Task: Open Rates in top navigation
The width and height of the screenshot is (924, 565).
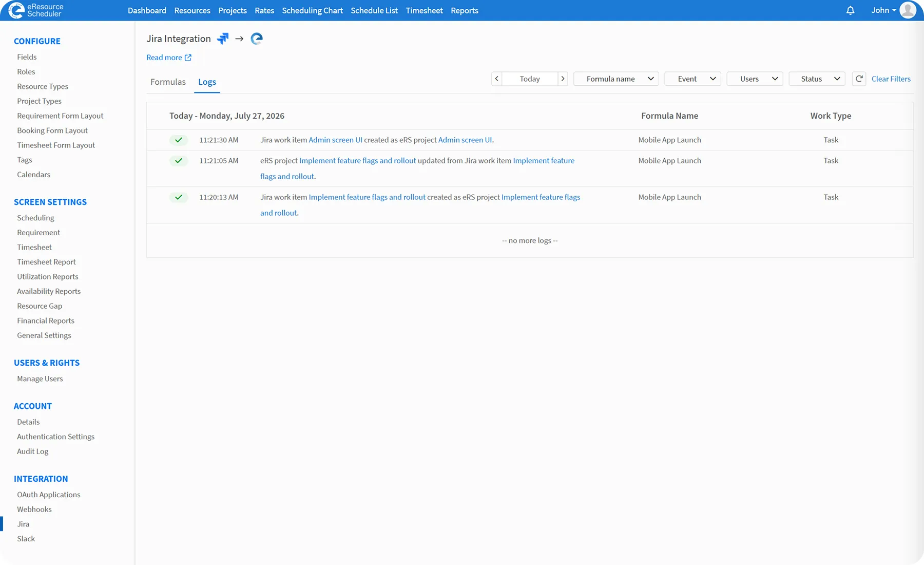Action: coord(264,10)
